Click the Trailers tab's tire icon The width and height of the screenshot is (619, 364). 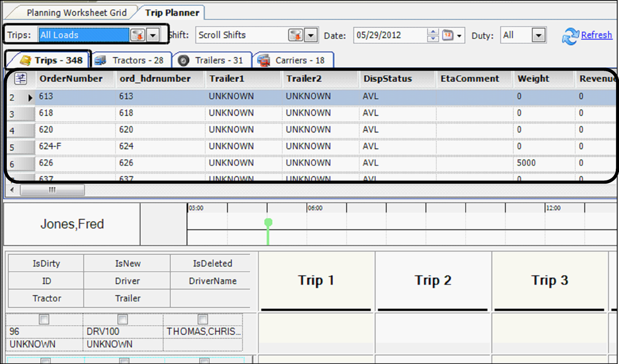tap(183, 60)
